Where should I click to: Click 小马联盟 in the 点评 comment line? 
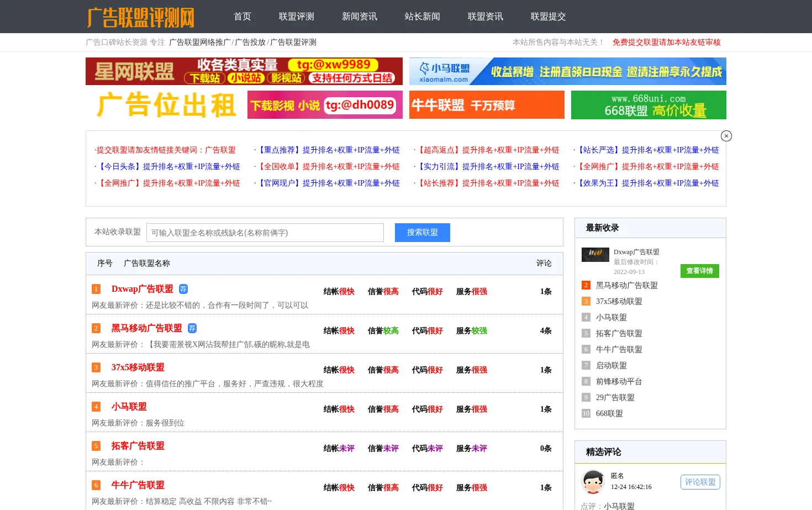619,506
